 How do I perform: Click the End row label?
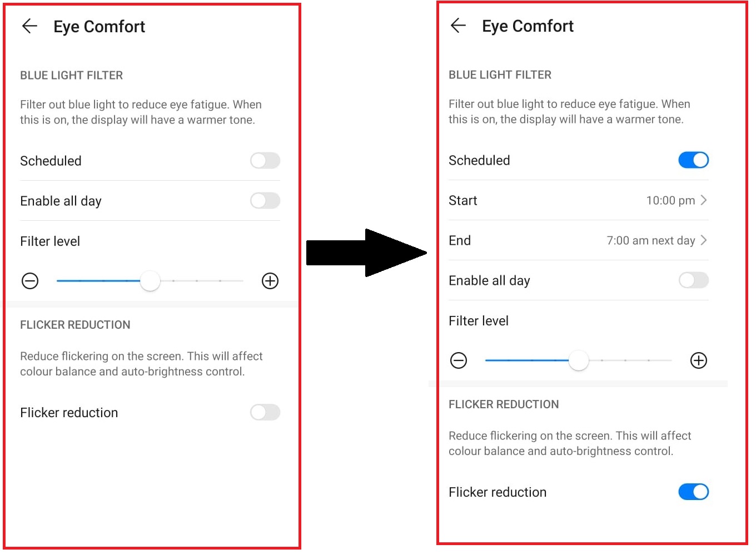(460, 240)
